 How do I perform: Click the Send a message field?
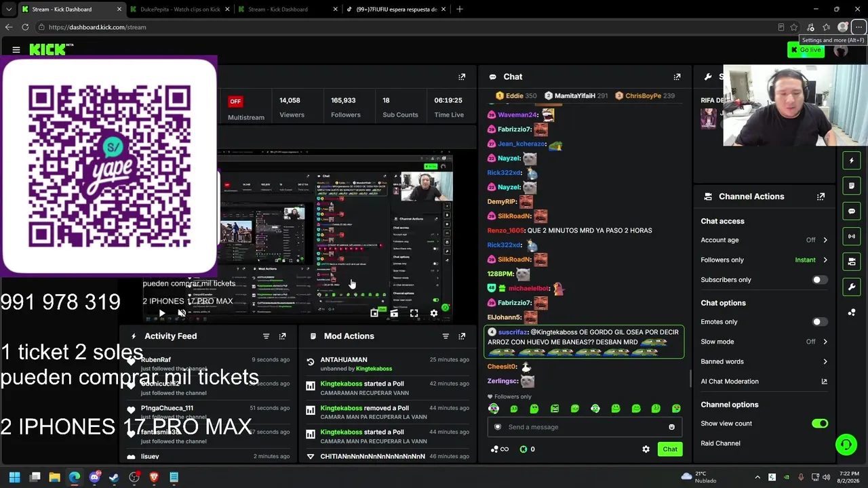[584, 427]
